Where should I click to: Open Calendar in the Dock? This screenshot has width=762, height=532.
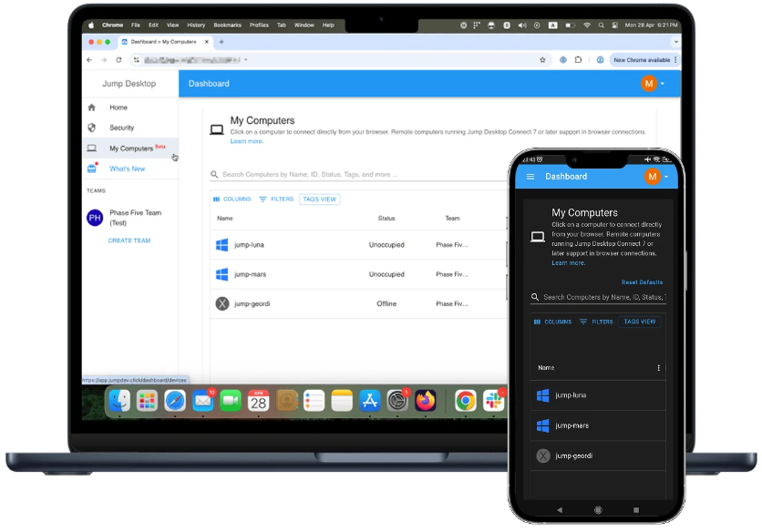258,402
